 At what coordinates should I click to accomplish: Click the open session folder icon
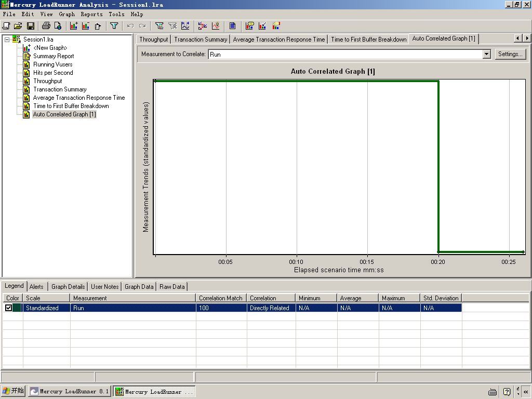point(18,26)
